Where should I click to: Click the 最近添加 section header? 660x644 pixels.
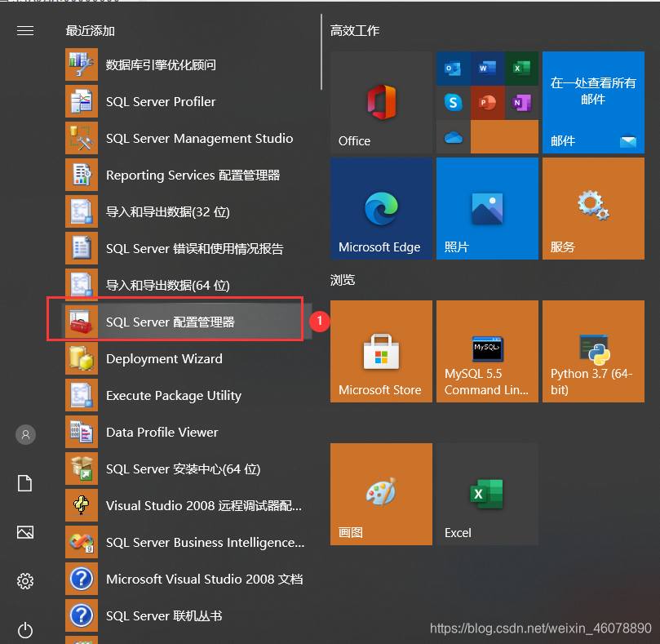point(90,31)
